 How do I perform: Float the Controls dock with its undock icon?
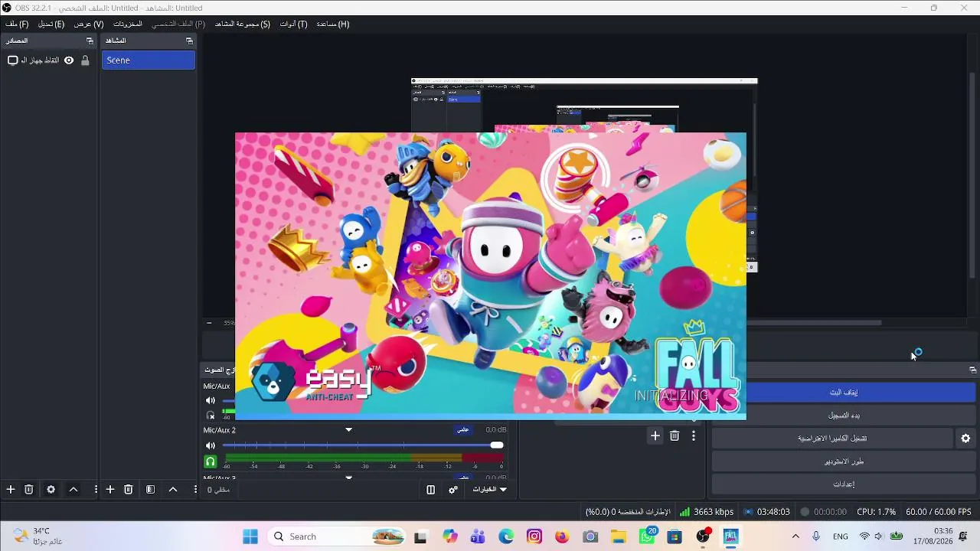[x=972, y=370]
